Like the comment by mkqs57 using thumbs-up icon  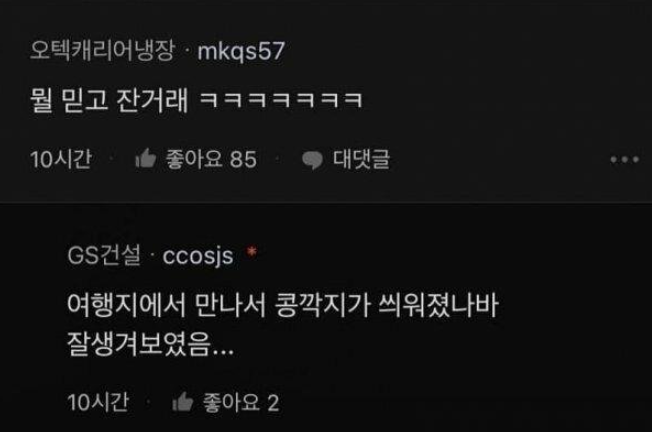pyautogui.click(x=146, y=159)
